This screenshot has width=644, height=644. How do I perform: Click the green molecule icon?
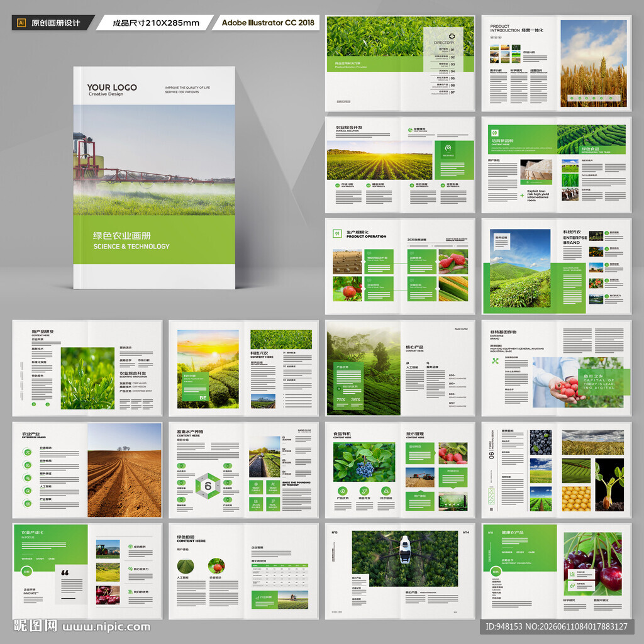[496, 361]
